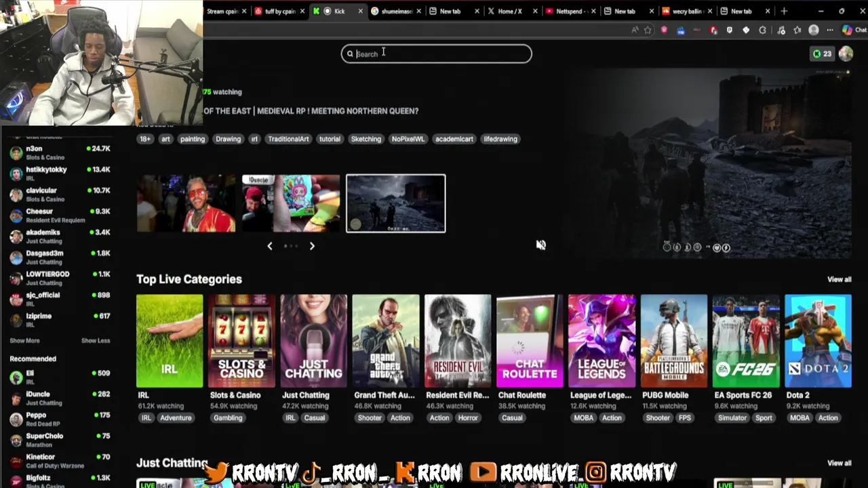Viewport: 868px width, 488px height.
Task: Open the IRL category card
Action: pyautogui.click(x=170, y=341)
